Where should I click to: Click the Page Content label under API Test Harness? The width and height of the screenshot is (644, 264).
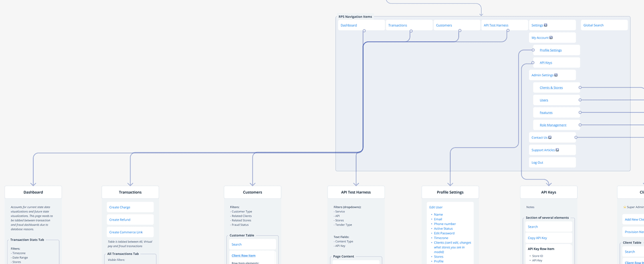(343, 256)
